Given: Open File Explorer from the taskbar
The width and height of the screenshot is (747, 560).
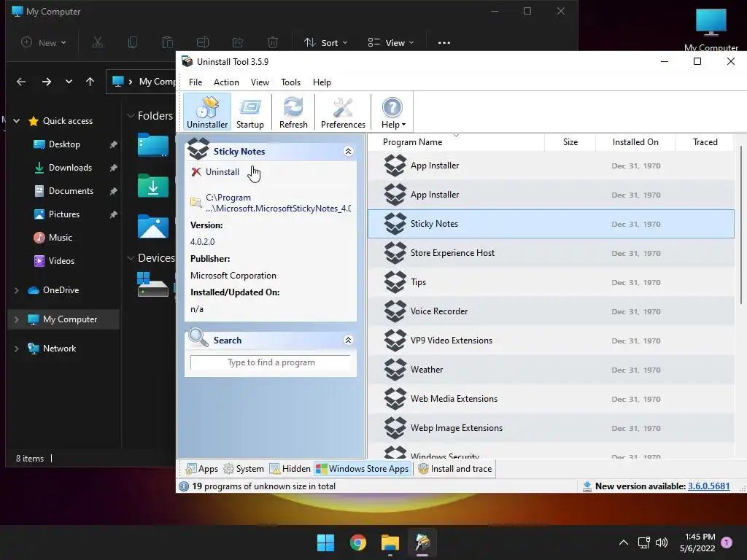Looking at the screenshot, I should click(x=390, y=542).
